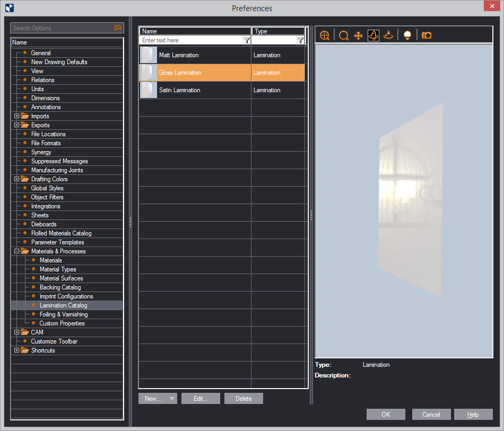
Task: Open the Name column filter icon
Action: point(247,40)
